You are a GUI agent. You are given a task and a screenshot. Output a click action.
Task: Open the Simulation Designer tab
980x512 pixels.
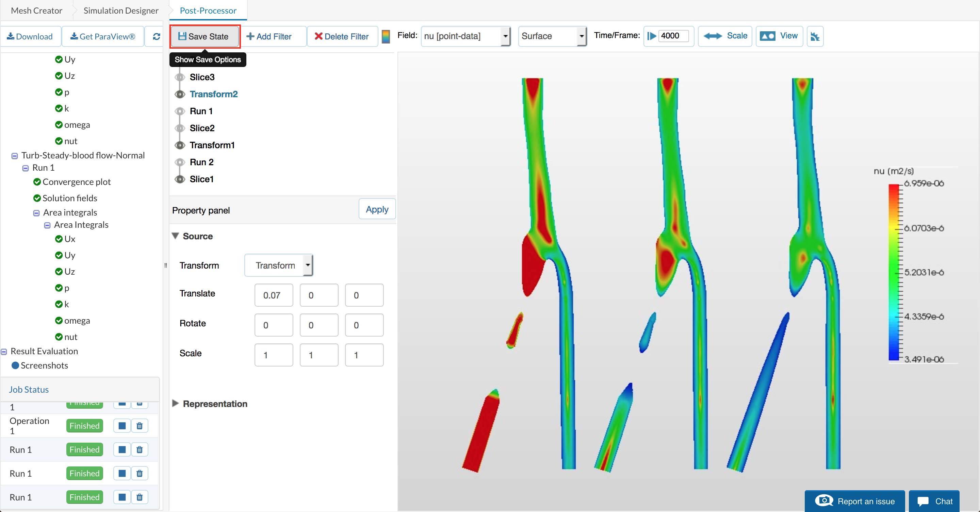pos(120,11)
